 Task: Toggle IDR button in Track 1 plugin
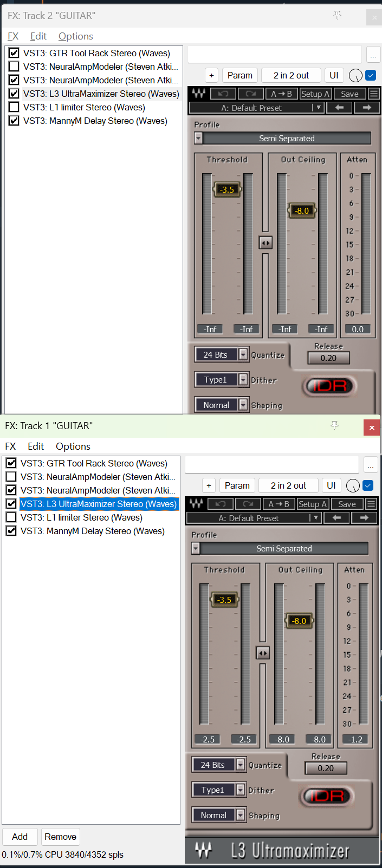(x=327, y=796)
